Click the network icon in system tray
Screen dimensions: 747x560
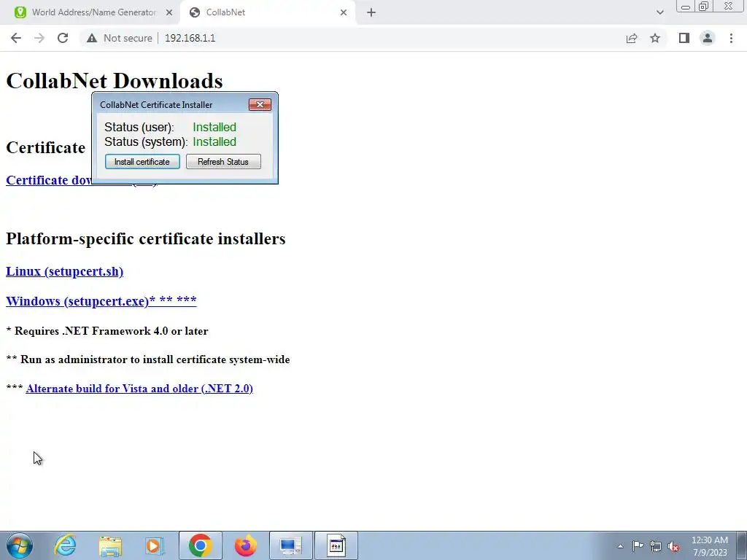(656, 546)
